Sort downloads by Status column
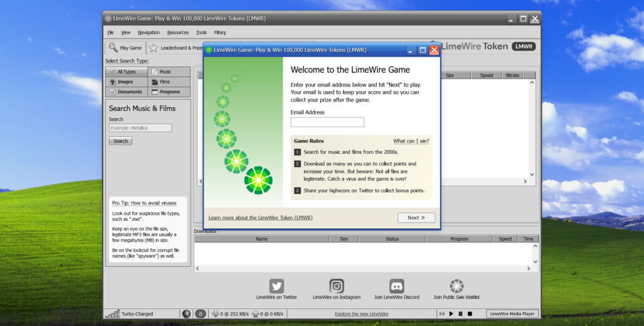 [x=392, y=239]
